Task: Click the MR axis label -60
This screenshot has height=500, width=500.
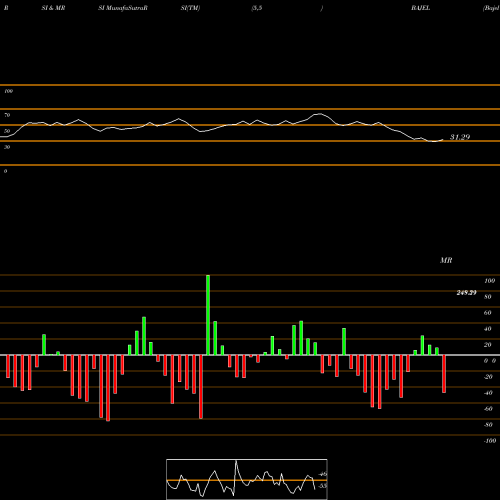Action: point(488,409)
